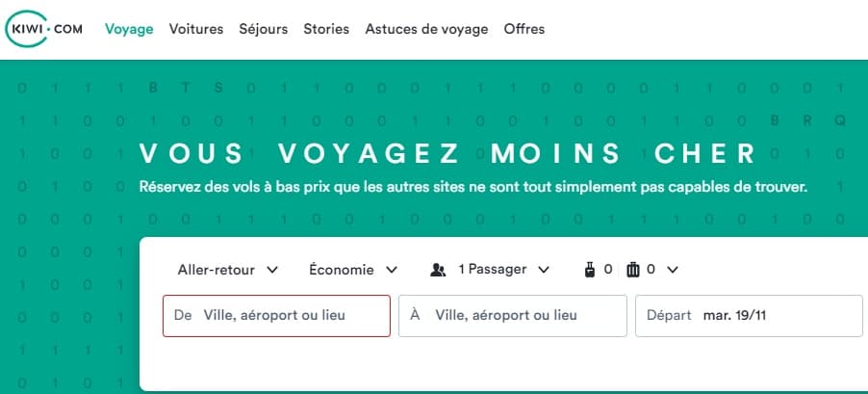Click the Réservez des vols subtitle text
Image resolution: width=868 pixels, height=394 pixels.
(x=472, y=186)
